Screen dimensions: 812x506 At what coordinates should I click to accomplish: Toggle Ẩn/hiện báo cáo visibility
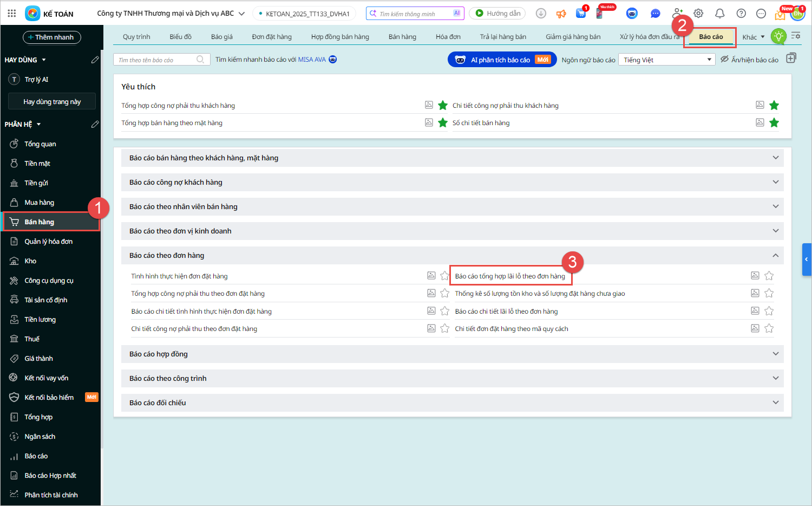tap(749, 60)
